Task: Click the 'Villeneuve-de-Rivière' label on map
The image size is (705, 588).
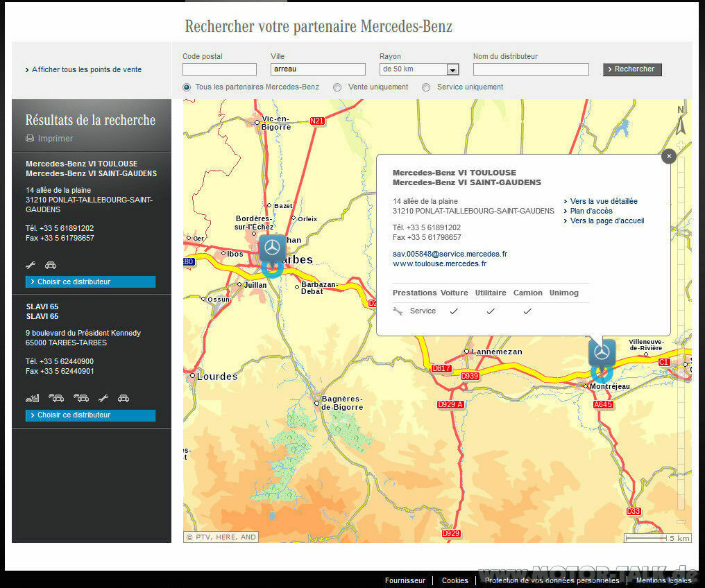Action: point(646,345)
